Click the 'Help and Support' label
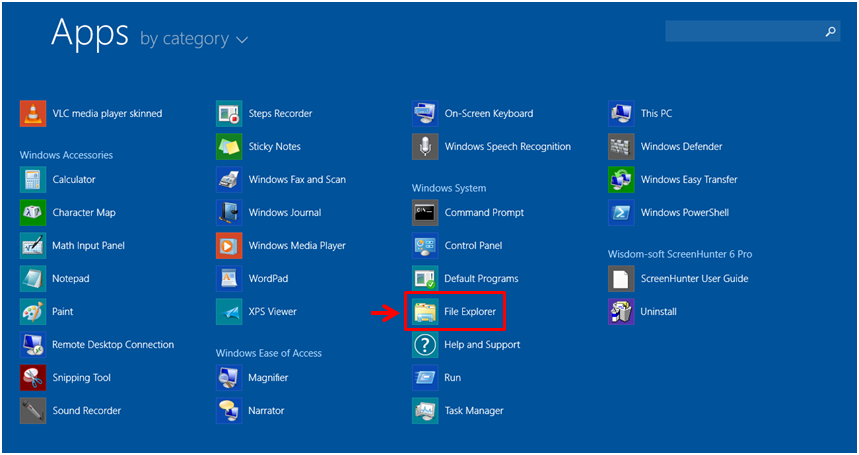This screenshot has height=455, width=859. pyautogui.click(x=482, y=345)
